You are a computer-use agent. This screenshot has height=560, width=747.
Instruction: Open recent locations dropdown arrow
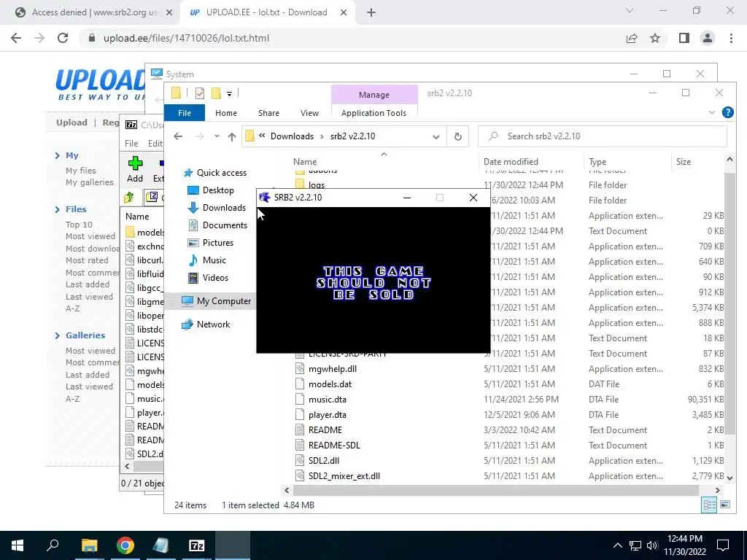point(217,136)
